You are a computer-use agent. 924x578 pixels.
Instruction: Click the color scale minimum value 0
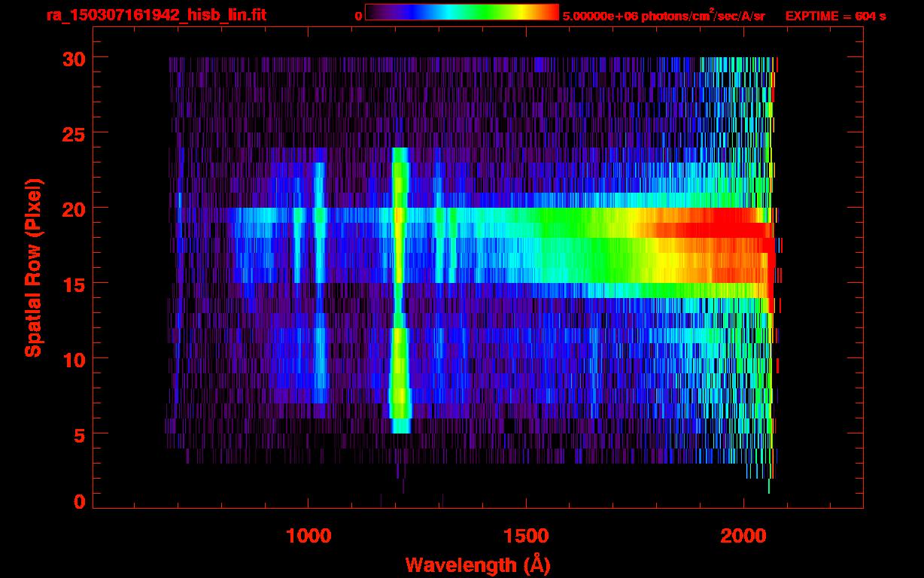pos(358,16)
